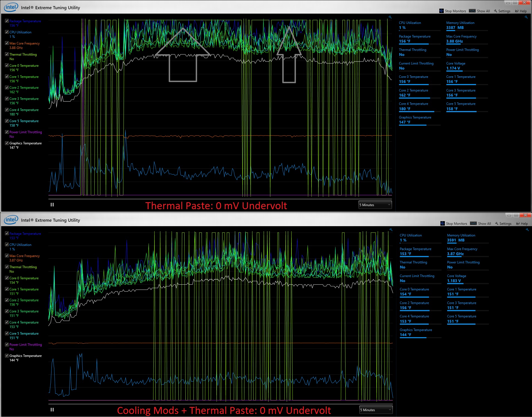Screen dimensions: 532x417
Task: Maximize the bottom Extreme Tuning Utility window
Action: [x=516, y=215]
